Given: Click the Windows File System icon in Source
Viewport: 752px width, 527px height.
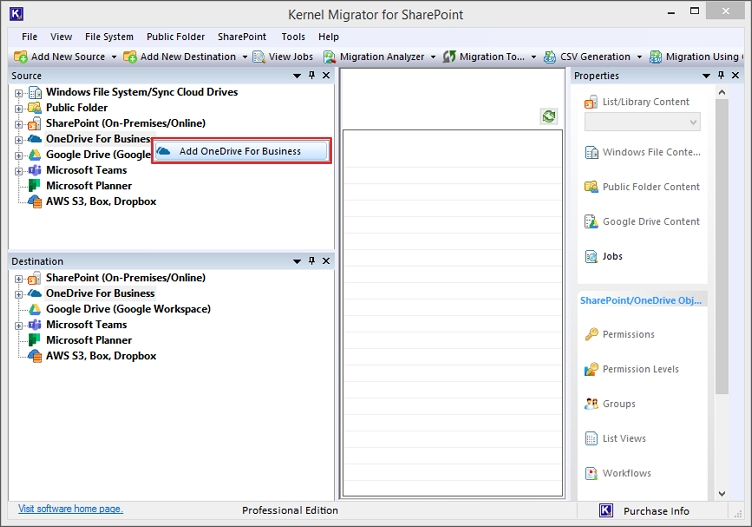Looking at the screenshot, I should (35, 92).
